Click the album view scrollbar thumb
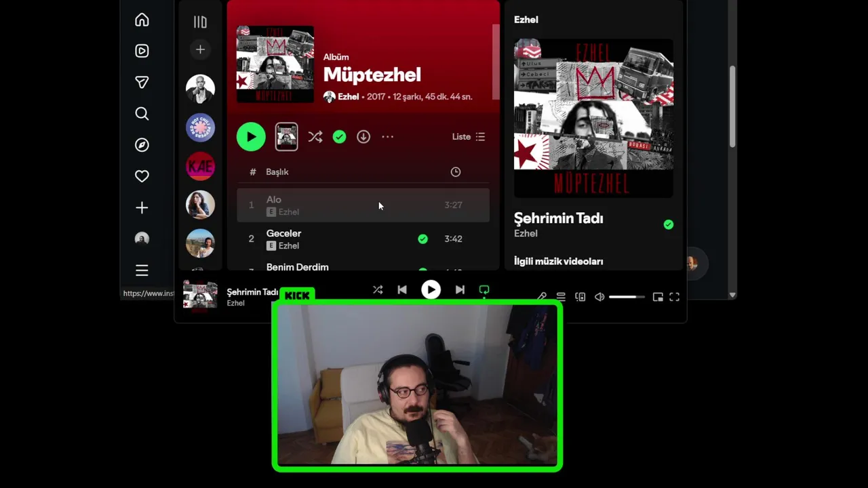The image size is (868, 488). coord(496,62)
